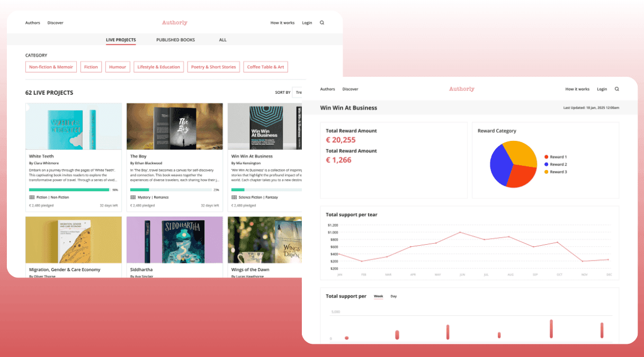Open the Siddhartha book cover thumbnail
644x357 pixels.
click(x=175, y=240)
